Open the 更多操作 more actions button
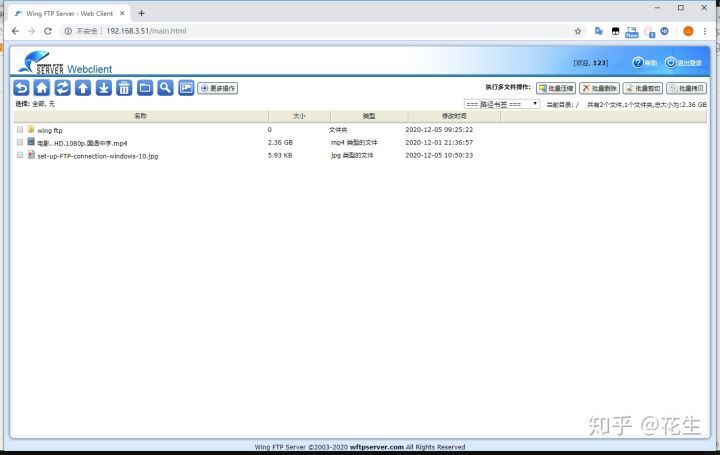720x455 pixels. 218,88
